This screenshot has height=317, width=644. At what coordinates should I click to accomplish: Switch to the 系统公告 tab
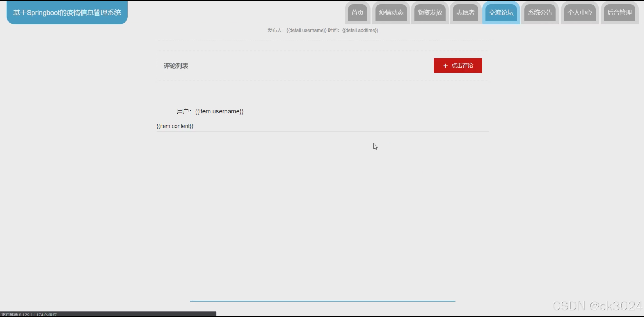click(540, 13)
